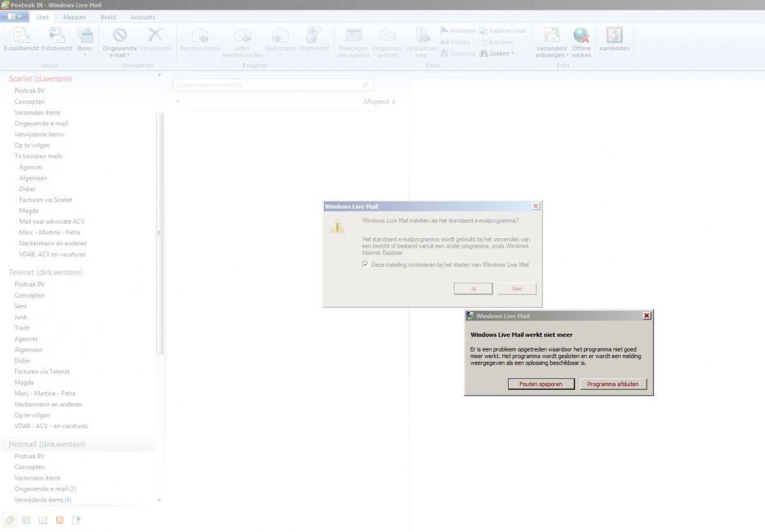This screenshot has height=532, width=765.
Task: Open Nieuwsgroepen shortcut icon
Action: pyautogui.click(x=76, y=520)
